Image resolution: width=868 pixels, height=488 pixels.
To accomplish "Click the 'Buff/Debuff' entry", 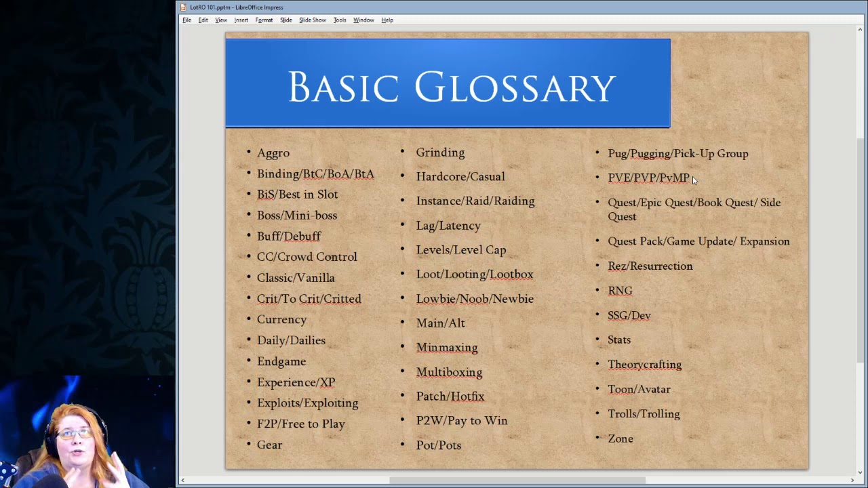I will (x=289, y=237).
